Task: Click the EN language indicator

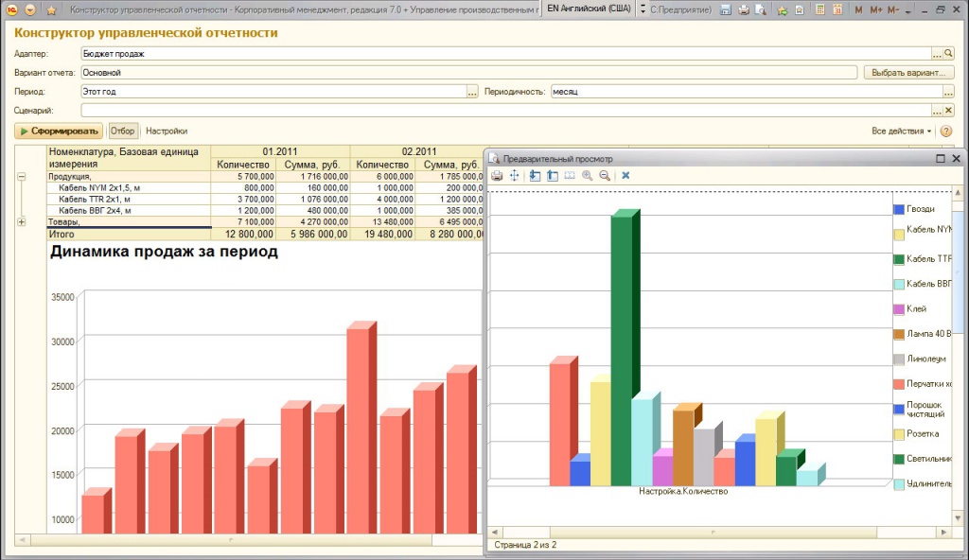Action: [589, 9]
